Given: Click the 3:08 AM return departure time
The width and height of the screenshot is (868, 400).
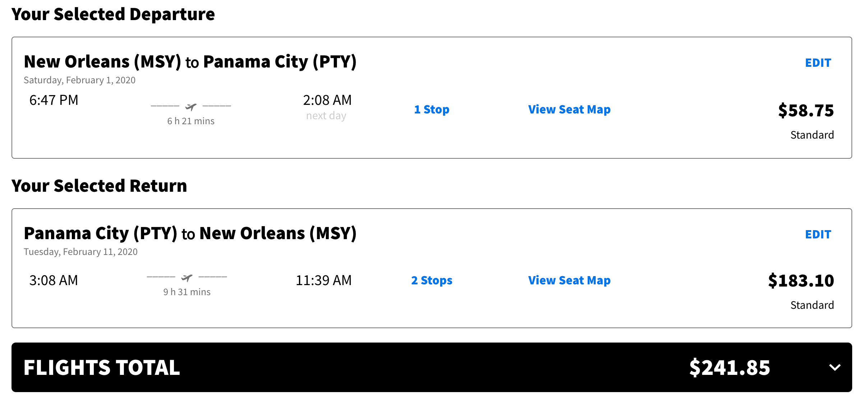Looking at the screenshot, I should point(54,280).
